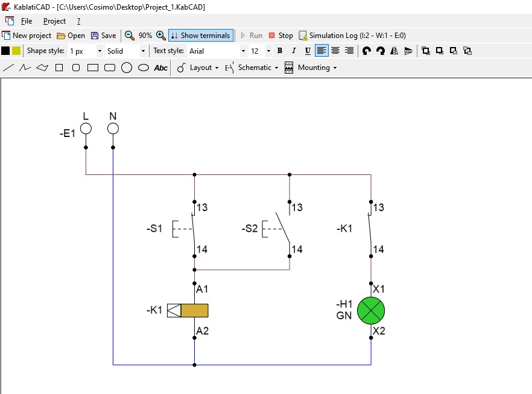The height and width of the screenshot is (394, 532).
Task: Open an existing project file
Action: click(71, 36)
